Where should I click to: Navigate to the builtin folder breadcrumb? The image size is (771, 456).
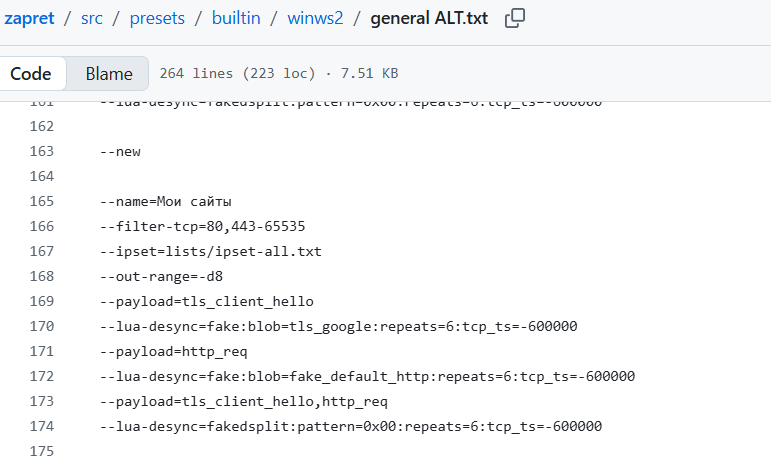pos(236,18)
